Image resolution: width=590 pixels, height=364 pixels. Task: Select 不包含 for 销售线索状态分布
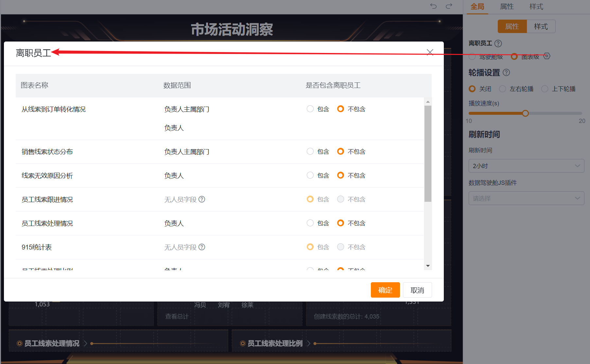pyautogui.click(x=340, y=151)
